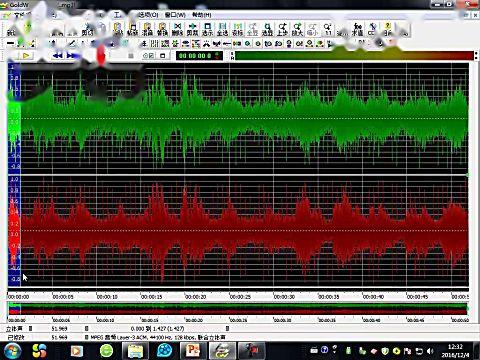
Task: Open the PowerPoint taskbar icon
Action: 193,351
